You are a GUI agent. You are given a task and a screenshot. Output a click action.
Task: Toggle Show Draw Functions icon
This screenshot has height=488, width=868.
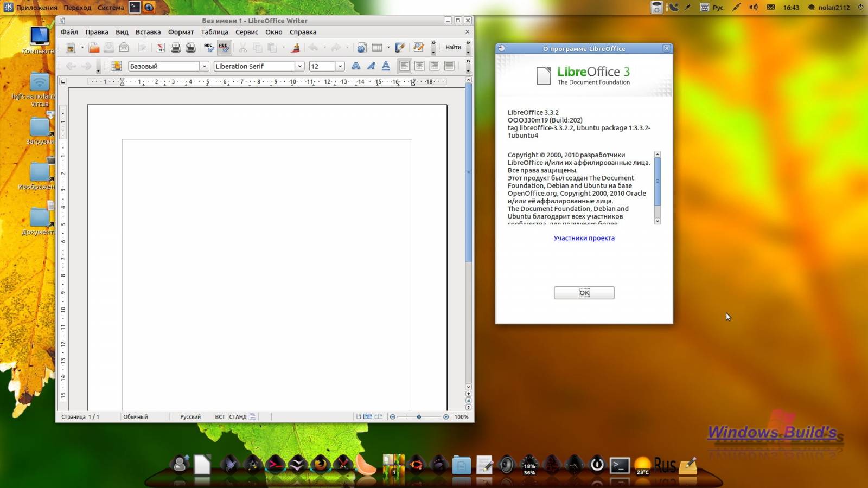coord(400,48)
